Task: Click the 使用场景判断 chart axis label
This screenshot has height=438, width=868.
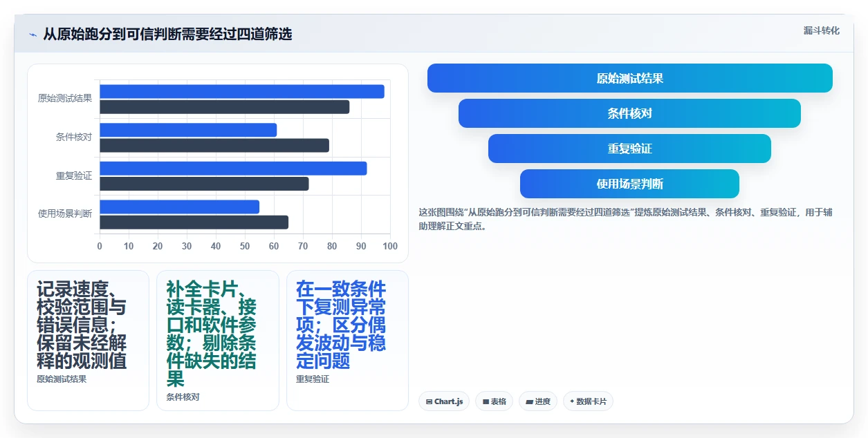Action: coord(65,214)
